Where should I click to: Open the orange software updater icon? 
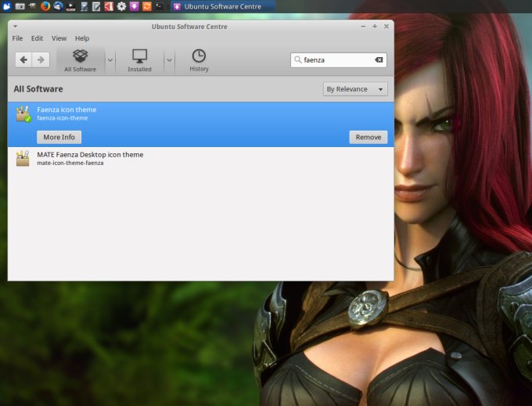click(147, 6)
